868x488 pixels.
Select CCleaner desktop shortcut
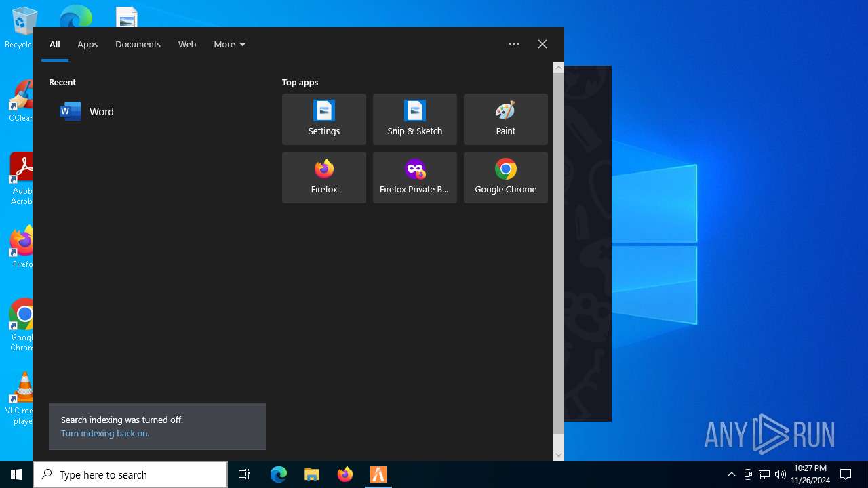(x=20, y=100)
